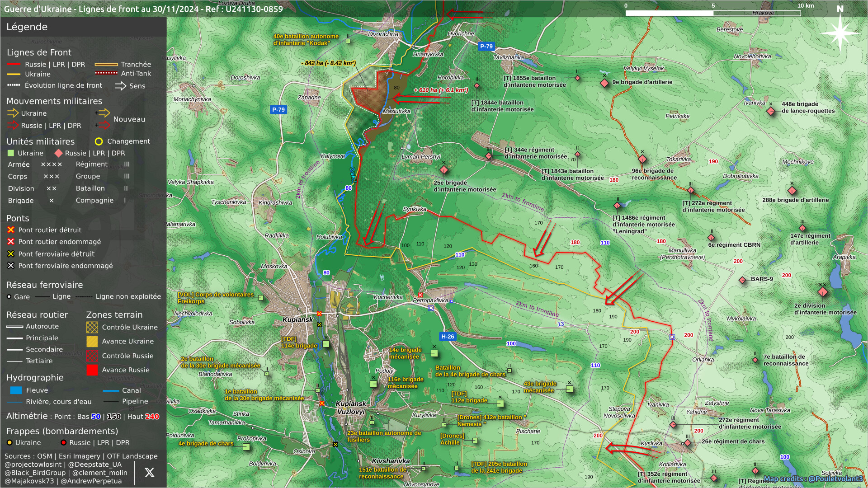The image size is (868, 488).
Task: Click the X (Twitter) logo icon
Action: tap(149, 473)
